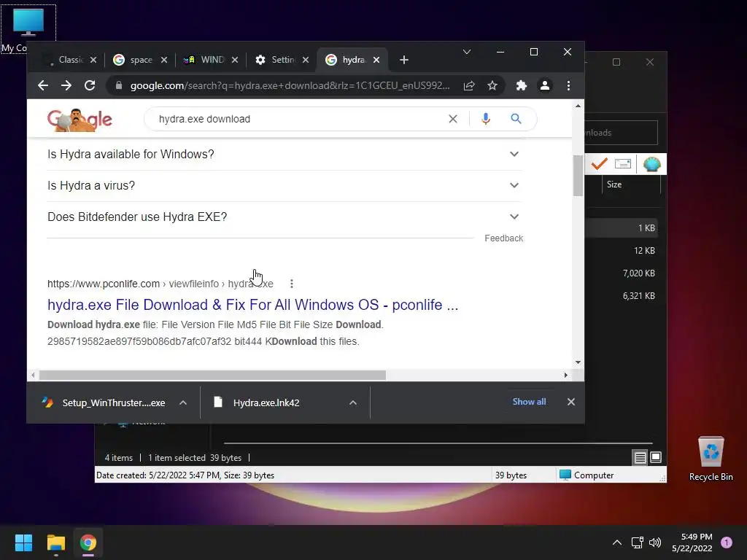The height and width of the screenshot is (560, 747).
Task: Select the Recycle Bin desktop icon
Action: click(711, 458)
